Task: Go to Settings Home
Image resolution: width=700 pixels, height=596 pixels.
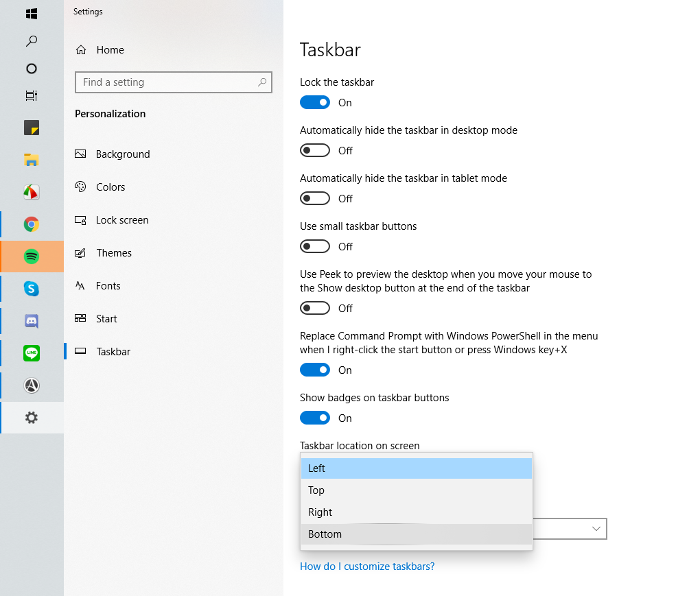Action: 110,50
